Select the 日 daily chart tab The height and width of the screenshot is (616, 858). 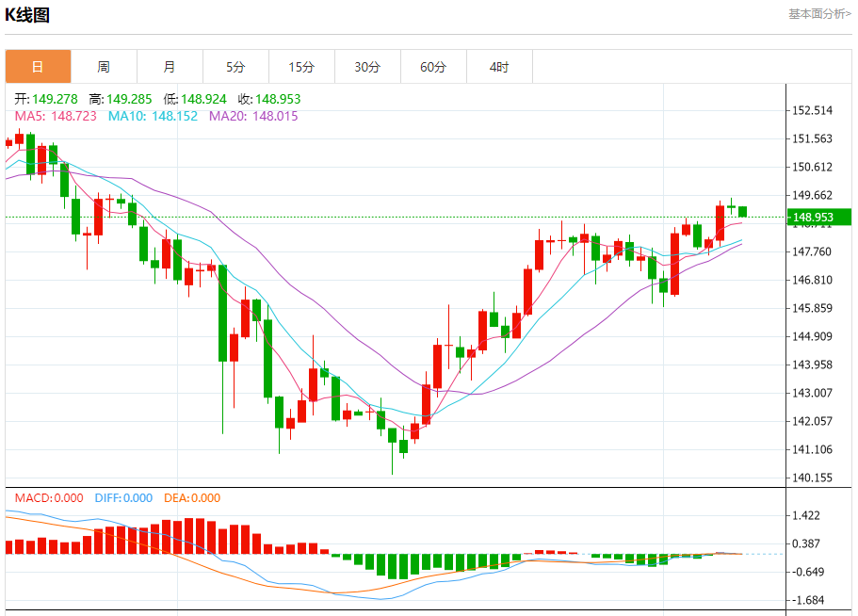39,67
